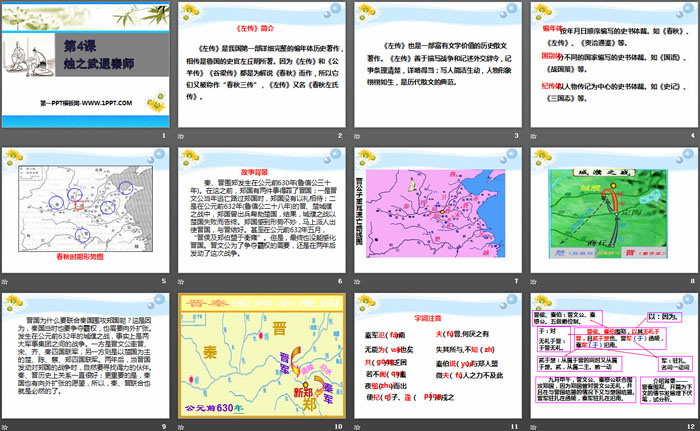Image resolution: width=700 pixels, height=431 pixels.
Task: Open slide 3 about 左传 as literary prose
Action: click(x=435, y=70)
